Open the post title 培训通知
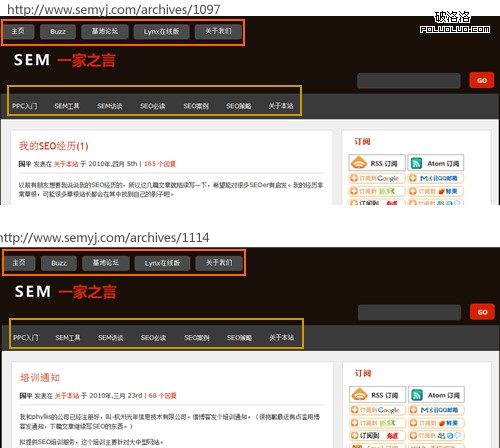This screenshot has width=500, height=448. click(40, 378)
